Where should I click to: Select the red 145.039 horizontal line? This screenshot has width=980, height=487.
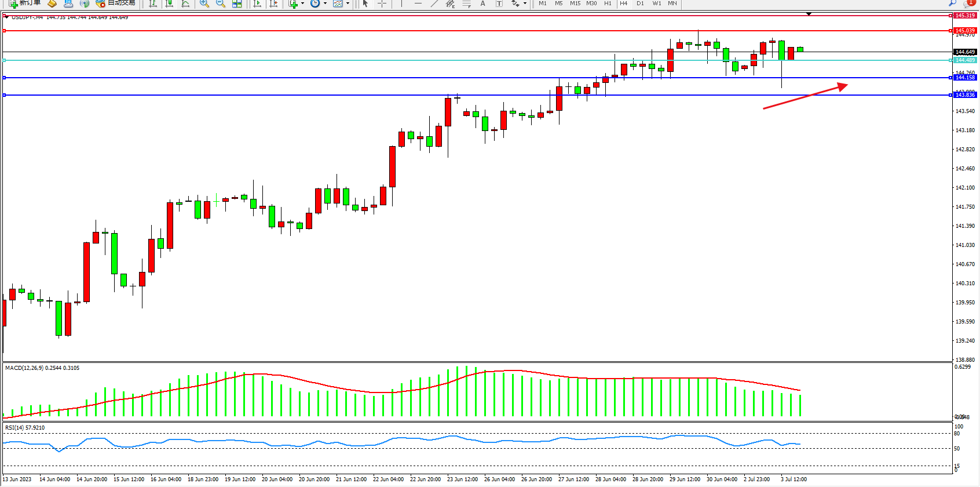[x=463, y=31]
